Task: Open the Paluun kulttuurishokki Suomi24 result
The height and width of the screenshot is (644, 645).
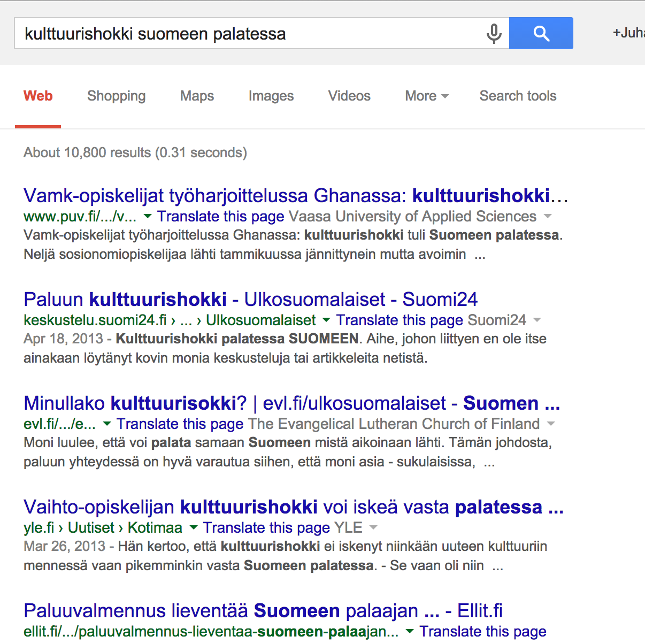Action: tap(250, 300)
